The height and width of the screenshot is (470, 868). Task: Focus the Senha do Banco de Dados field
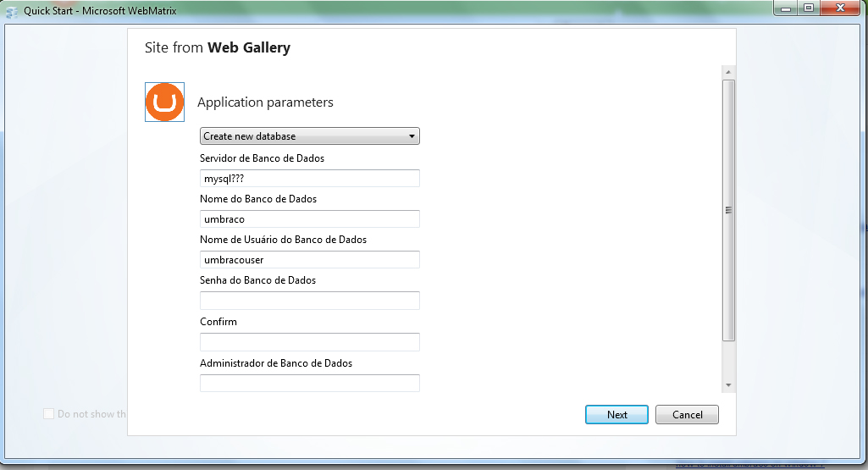[x=309, y=301]
